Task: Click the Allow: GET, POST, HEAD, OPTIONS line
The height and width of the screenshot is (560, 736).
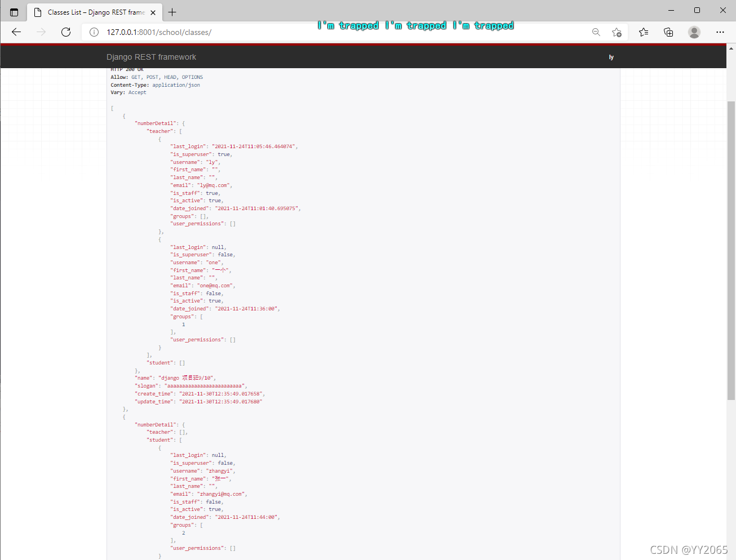Action: (x=157, y=77)
